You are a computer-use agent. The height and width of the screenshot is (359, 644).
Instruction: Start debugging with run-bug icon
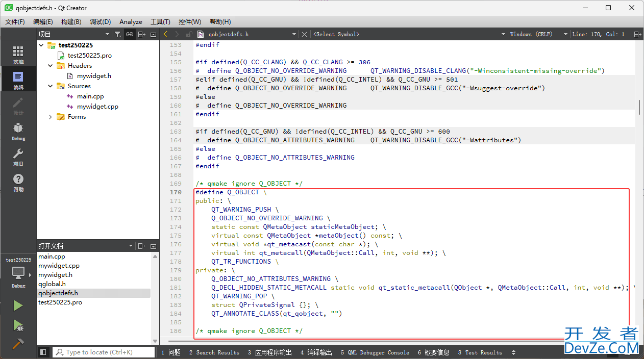pyautogui.click(x=18, y=325)
